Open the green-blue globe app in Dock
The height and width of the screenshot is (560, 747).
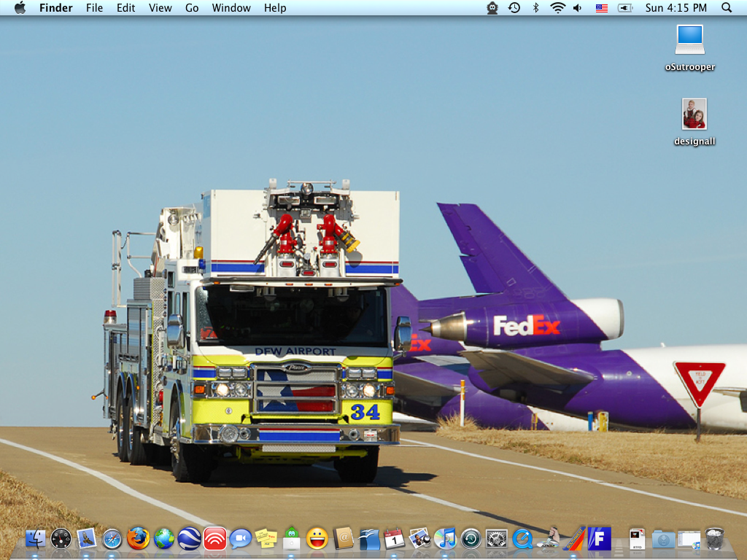pos(164,539)
